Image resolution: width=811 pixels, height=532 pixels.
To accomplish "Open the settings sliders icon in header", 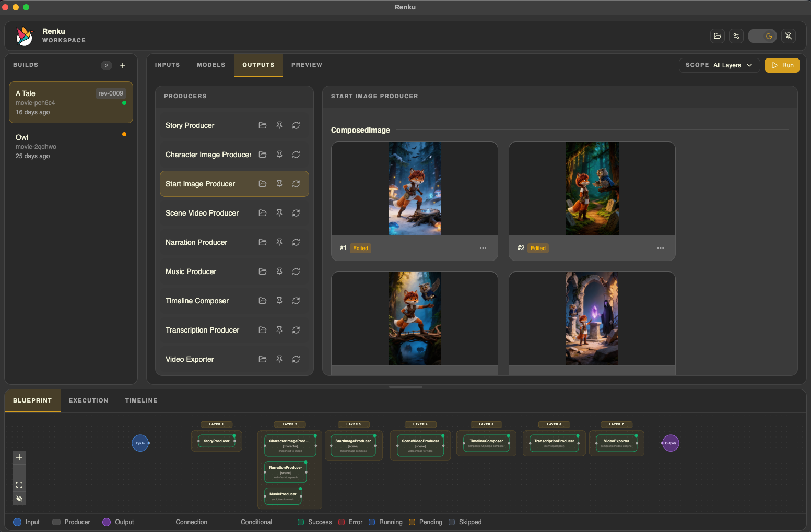I will point(736,36).
